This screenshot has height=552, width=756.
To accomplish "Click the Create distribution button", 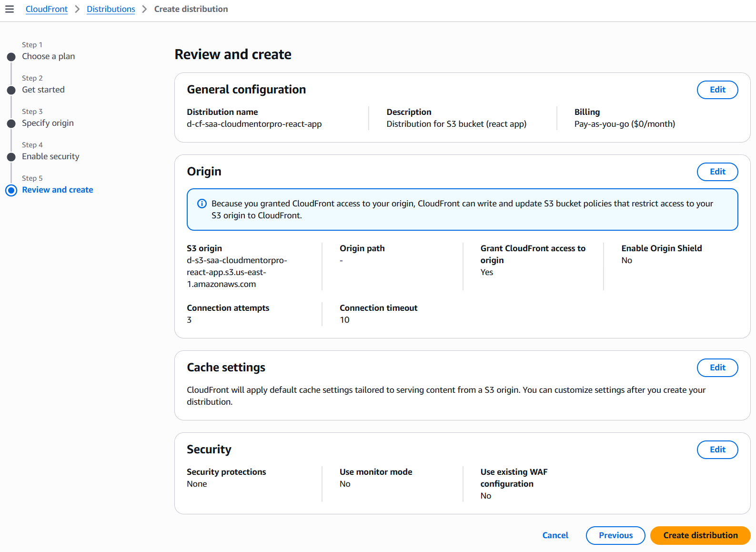I will (700, 535).
